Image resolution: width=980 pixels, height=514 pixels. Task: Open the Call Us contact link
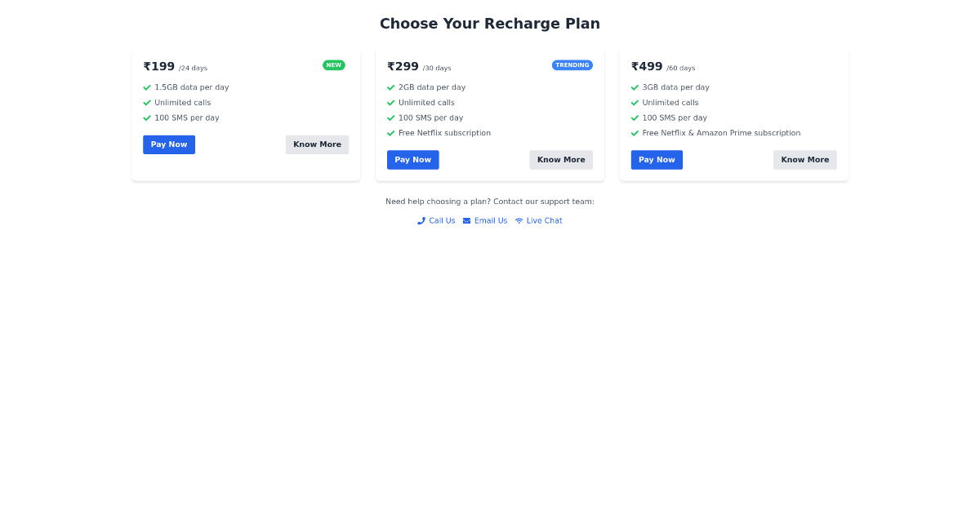(441, 220)
